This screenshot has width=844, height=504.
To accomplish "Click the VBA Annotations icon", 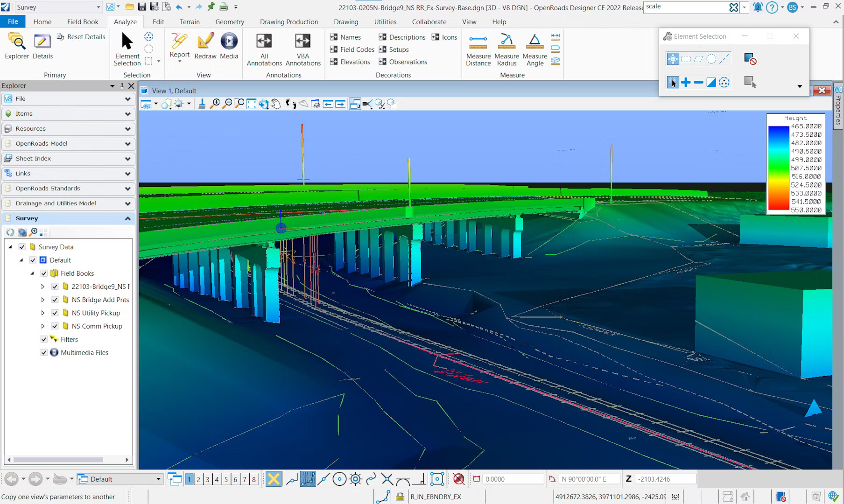I will click(x=302, y=49).
